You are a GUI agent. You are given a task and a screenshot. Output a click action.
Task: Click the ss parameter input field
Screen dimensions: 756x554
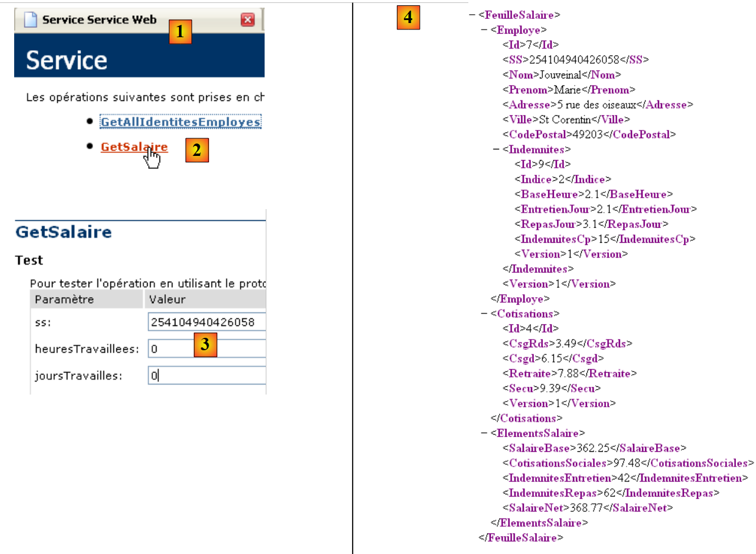coord(207,322)
